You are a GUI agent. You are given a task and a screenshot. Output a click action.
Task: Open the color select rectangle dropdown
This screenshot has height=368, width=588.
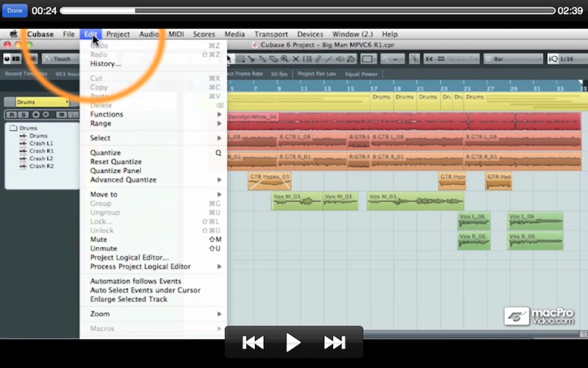(x=369, y=59)
